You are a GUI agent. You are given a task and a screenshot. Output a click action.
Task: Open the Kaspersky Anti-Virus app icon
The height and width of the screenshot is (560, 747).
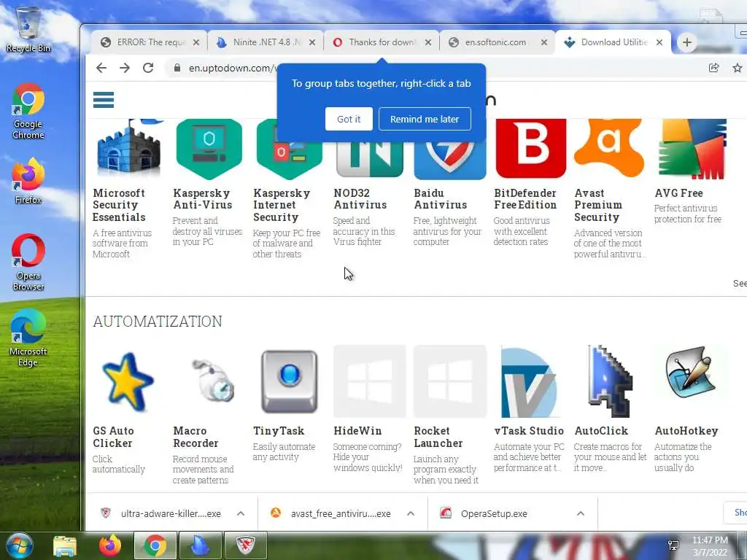coord(209,149)
